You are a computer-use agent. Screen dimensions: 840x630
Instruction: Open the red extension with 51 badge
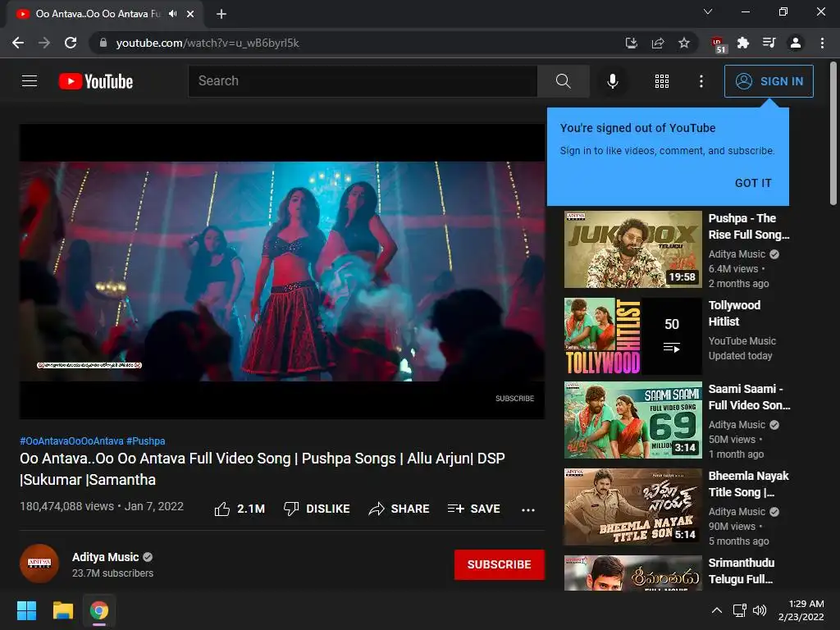click(718, 44)
